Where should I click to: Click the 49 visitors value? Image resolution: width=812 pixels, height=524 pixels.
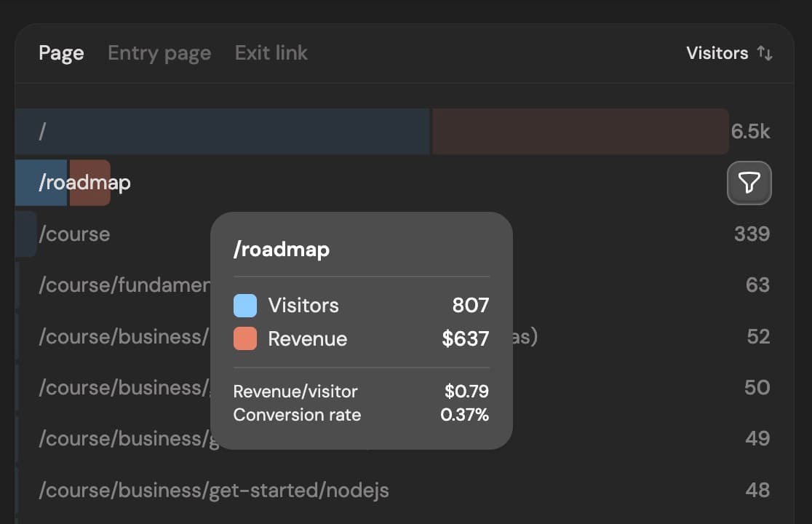click(x=757, y=439)
